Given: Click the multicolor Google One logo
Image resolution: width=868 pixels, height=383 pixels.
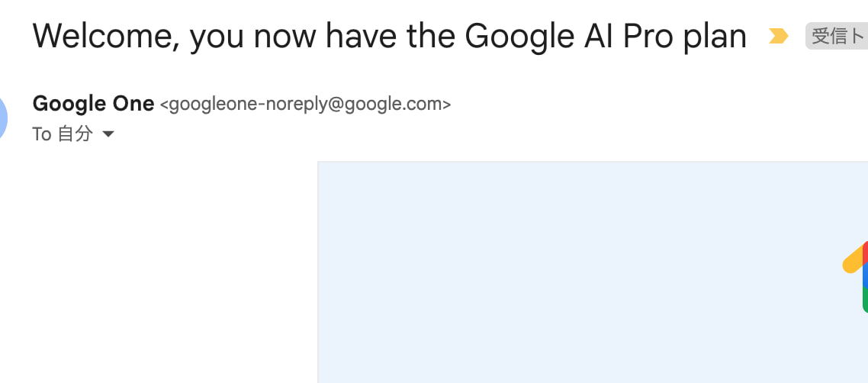Looking at the screenshot, I should 858,276.
